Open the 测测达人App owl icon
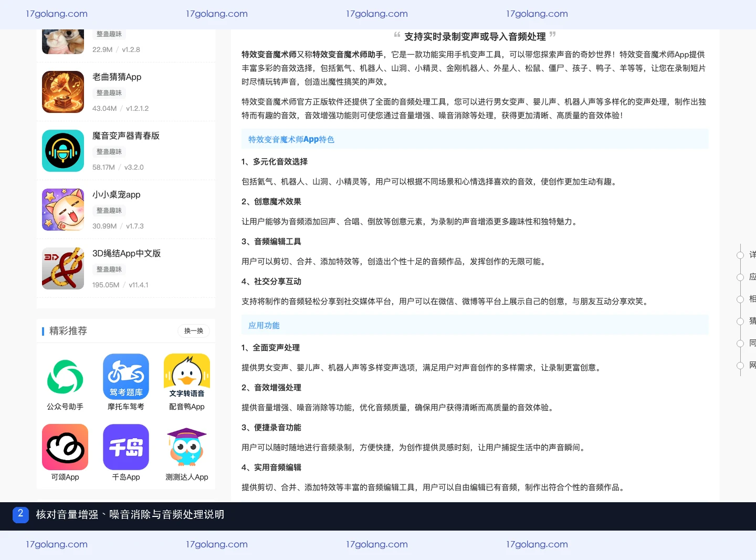Screen dimensions: 756x560 coord(187,447)
